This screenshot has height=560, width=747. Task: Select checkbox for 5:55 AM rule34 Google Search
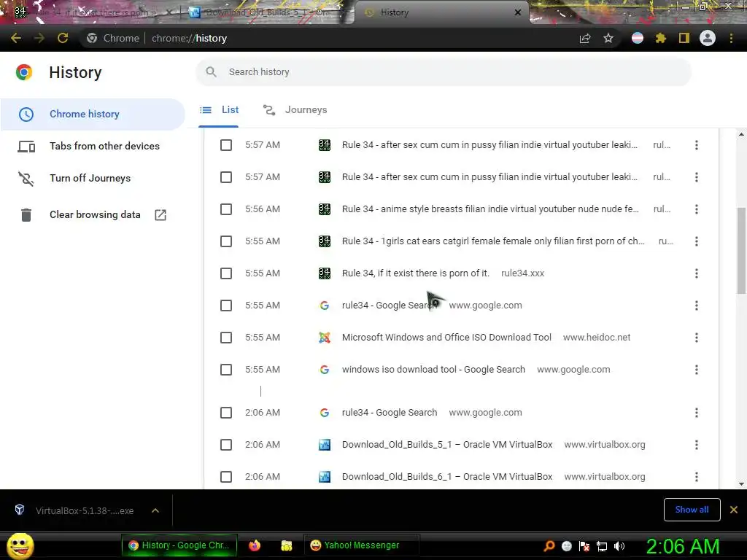point(226,306)
